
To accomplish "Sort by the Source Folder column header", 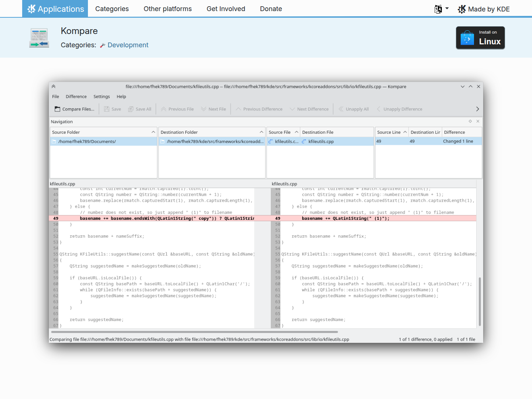I will 103,132.
